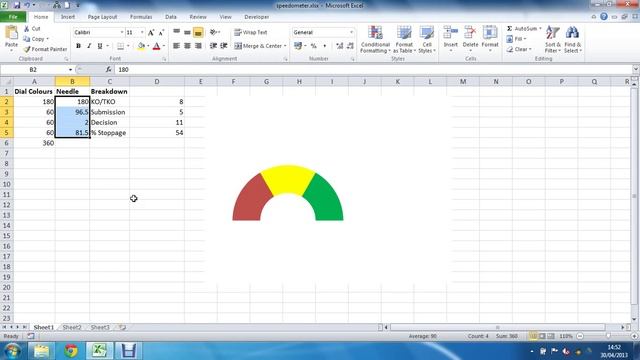This screenshot has width=640, height=360.
Task: Open the number format dropdown
Action: point(351,32)
